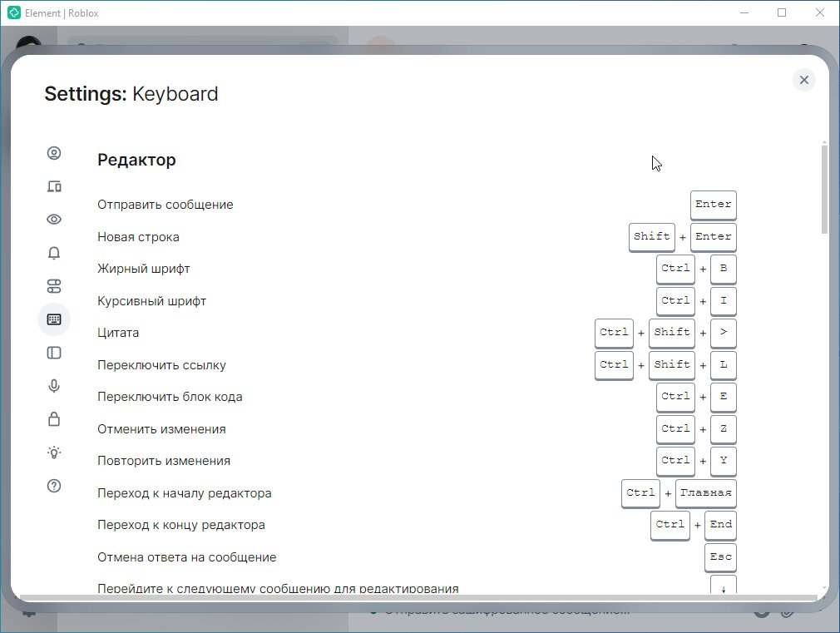
Task: Select the Keyboard tab icon
Action: [x=54, y=319]
